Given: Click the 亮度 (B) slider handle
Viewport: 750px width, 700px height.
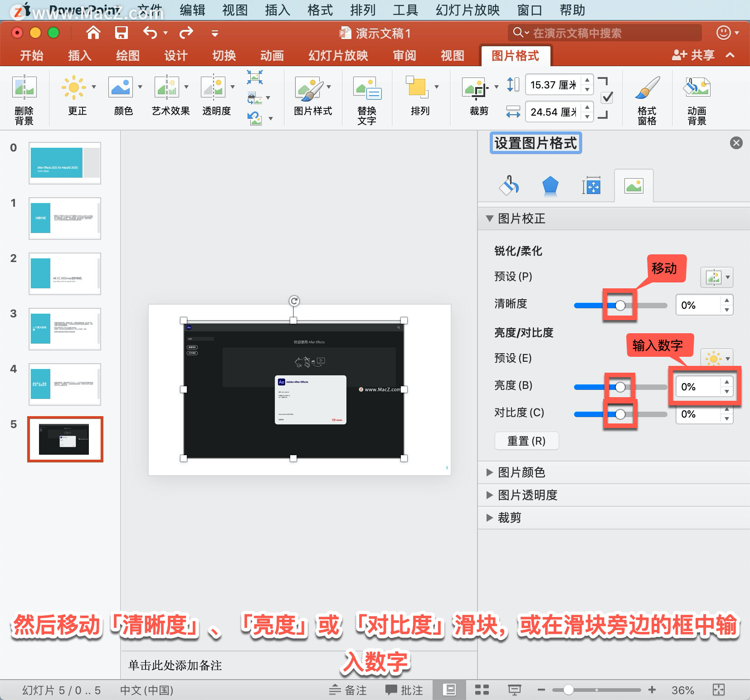Looking at the screenshot, I should pos(620,387).
